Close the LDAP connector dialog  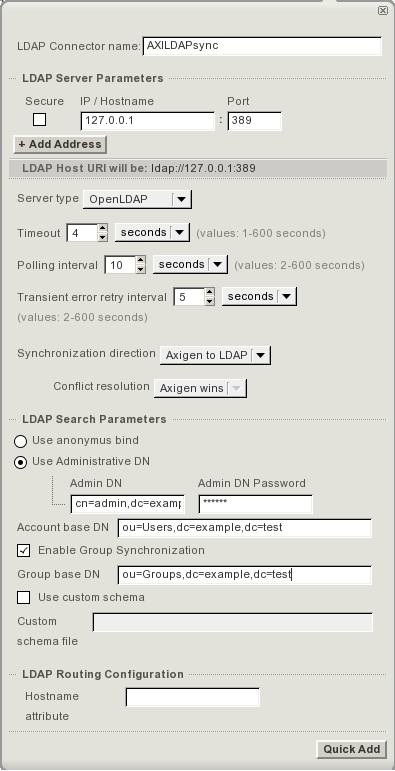pyautogui.click(x=382, y=10)
